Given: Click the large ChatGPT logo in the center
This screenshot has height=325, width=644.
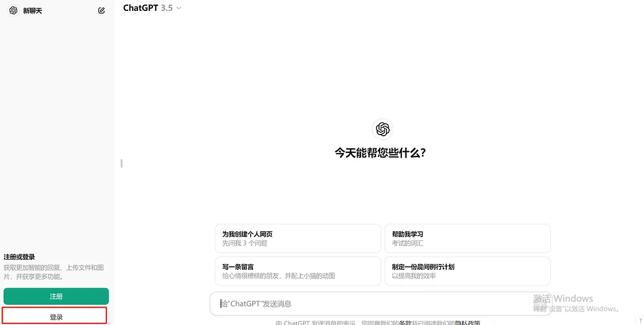Looking at the screenshot, I should click(x=382, y=129).
